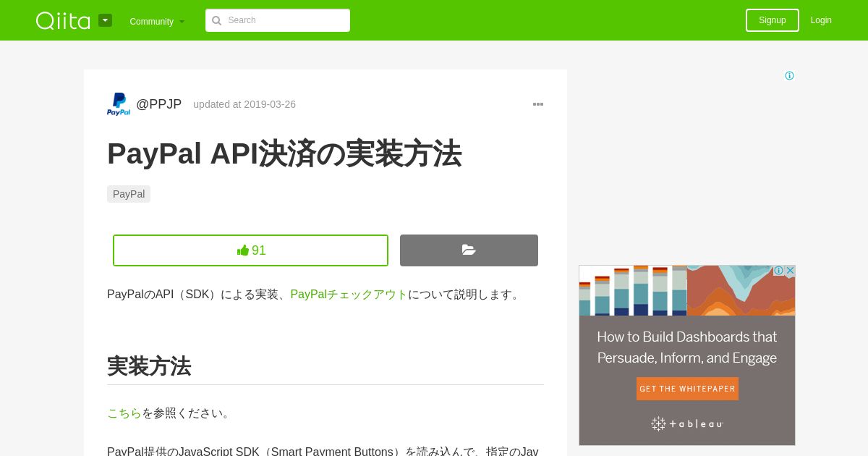Open the dropdown arrow beside Qiita logo
The image size is (868, 456).
click(106, 20)
